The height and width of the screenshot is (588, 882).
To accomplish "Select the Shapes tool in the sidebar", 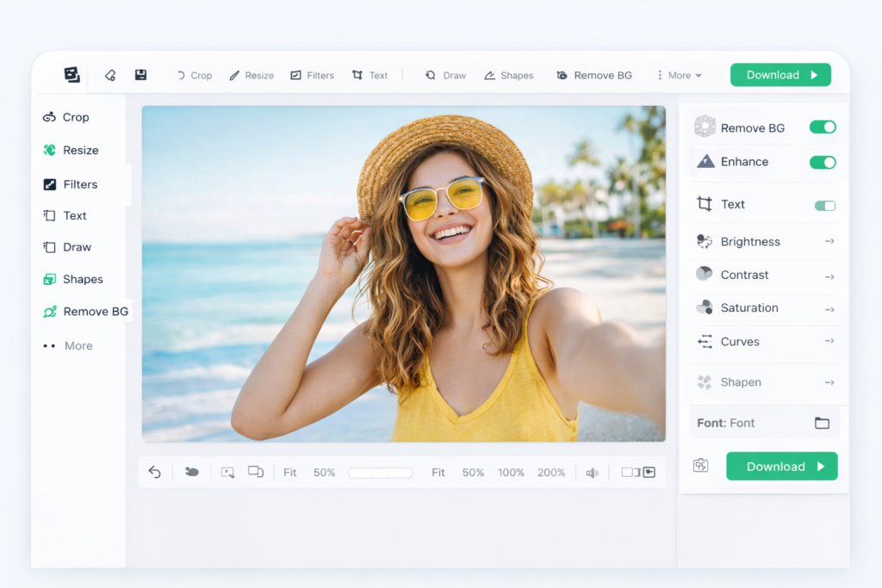I will click(x=82, y=279).
